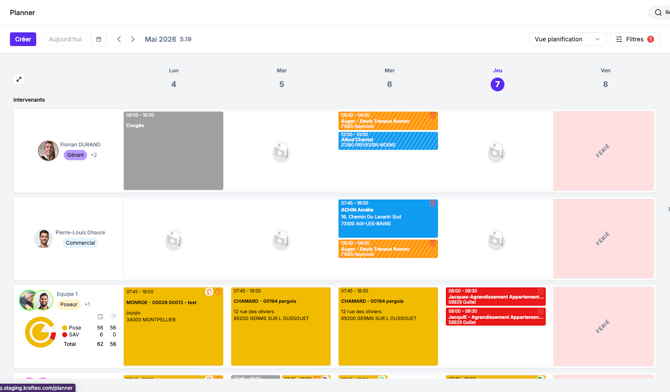
Task: Show Florian DURAND's +2 extra roles
Action: point(94,155)
